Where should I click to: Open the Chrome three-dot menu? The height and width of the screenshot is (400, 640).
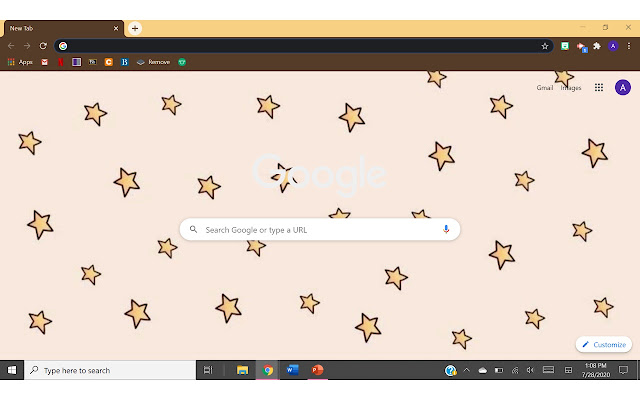[629, 46]
